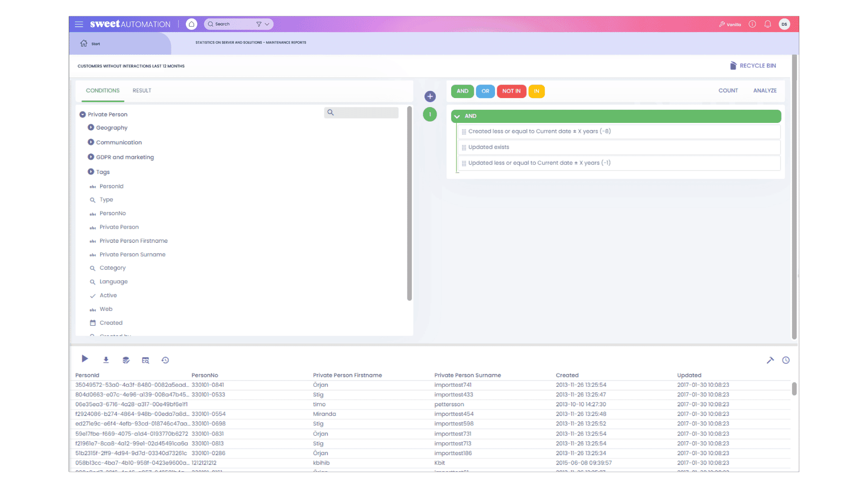Click the ANALYZE action
This screenshot has height=488, width=868.
pyautogui.click(x=765, y=91)
